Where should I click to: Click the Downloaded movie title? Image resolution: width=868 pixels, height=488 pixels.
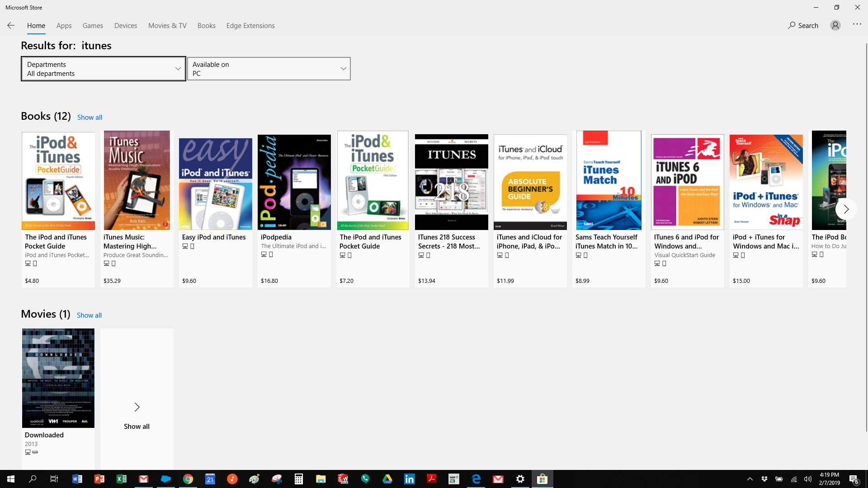[x=44, y=435]
